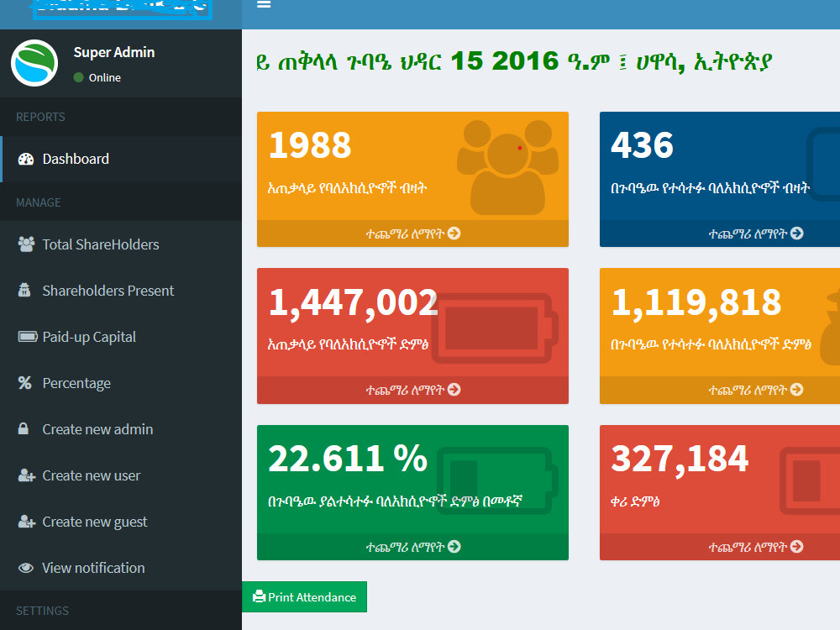Image resolution: width=840 pixels, height=630 pixels.
Task: Click the green heading mentioning 15 2016
Action: click(514, 62)
